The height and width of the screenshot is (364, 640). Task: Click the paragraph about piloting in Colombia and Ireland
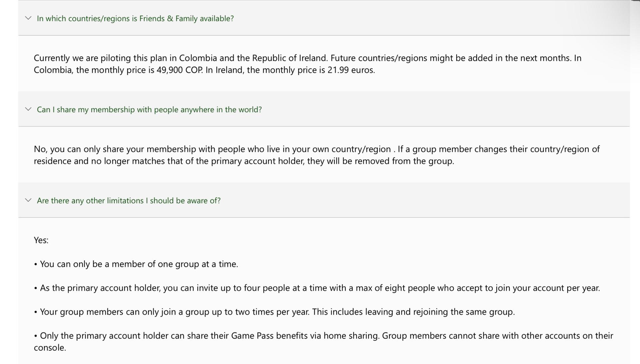coord(307,64)
